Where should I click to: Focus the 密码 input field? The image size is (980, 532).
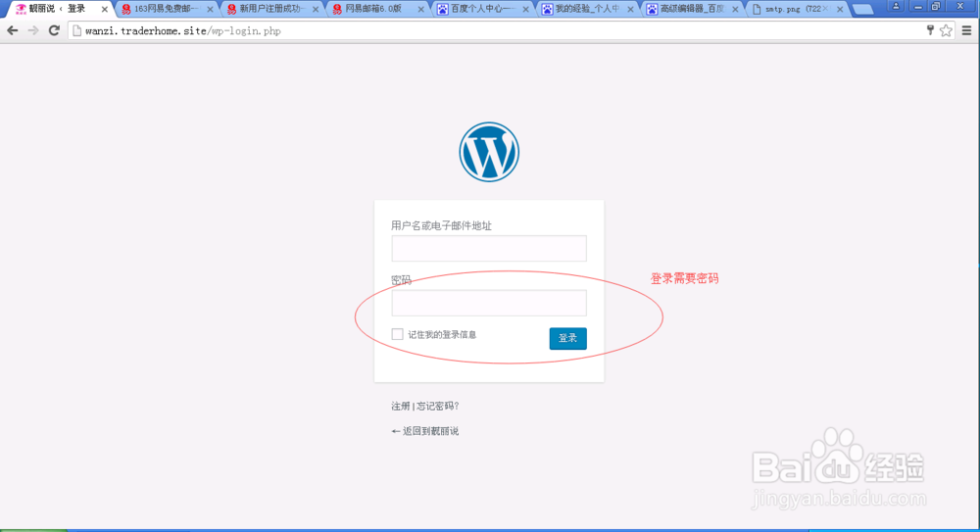(x=489, y=303)
